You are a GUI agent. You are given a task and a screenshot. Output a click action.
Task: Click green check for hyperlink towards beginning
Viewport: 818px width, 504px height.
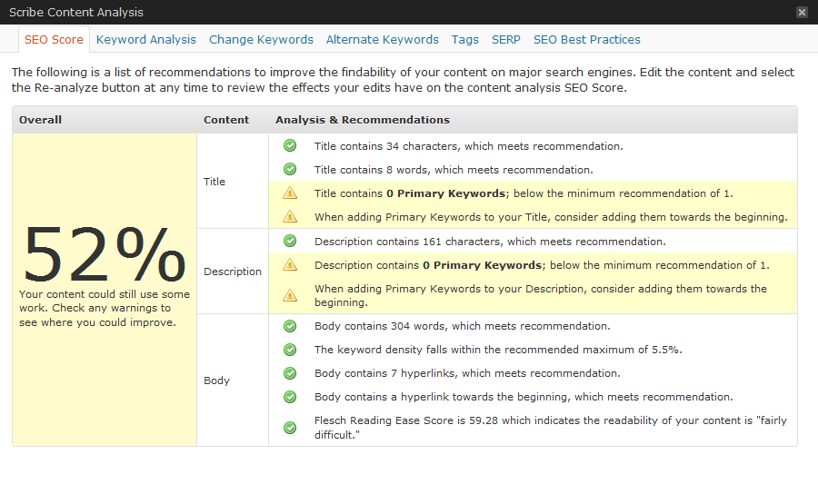(x=290, y=397)
